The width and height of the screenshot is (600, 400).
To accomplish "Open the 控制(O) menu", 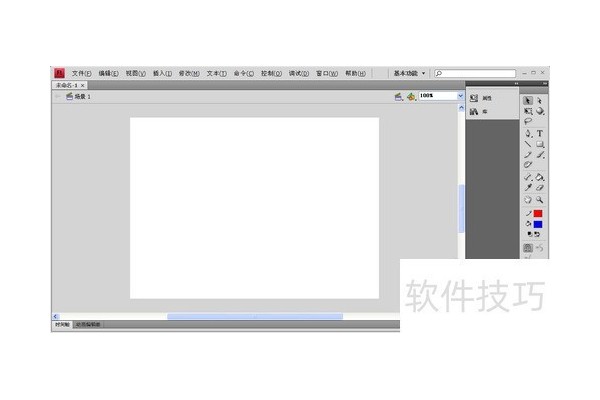I will coord(271,73).
